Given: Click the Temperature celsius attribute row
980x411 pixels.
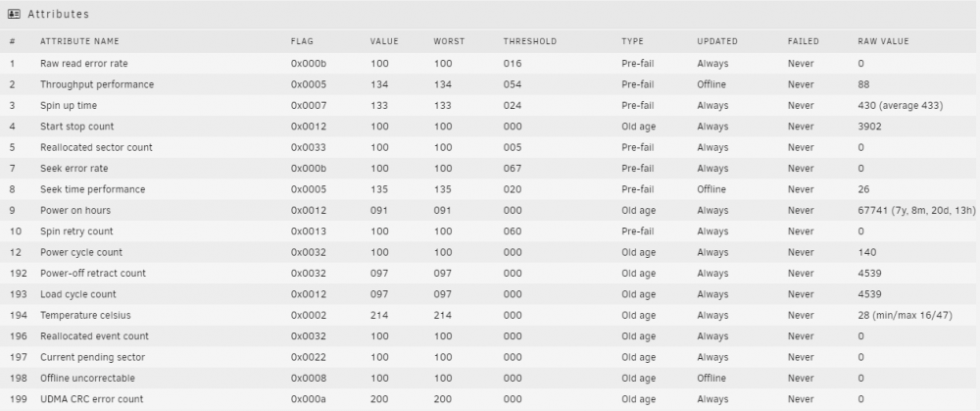Looking at the screenshot, I should tap(490, 315).
